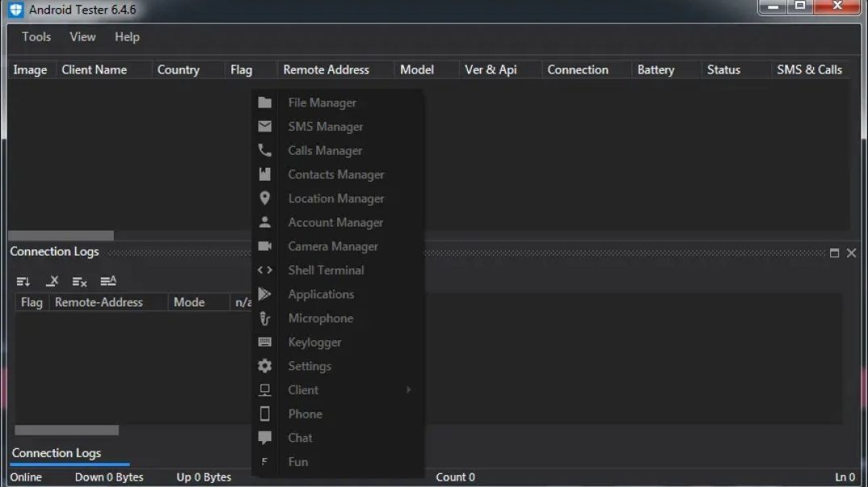The image size is (868, 487).
Task: Open the Contacts Manager
Action: pos(336,174)
